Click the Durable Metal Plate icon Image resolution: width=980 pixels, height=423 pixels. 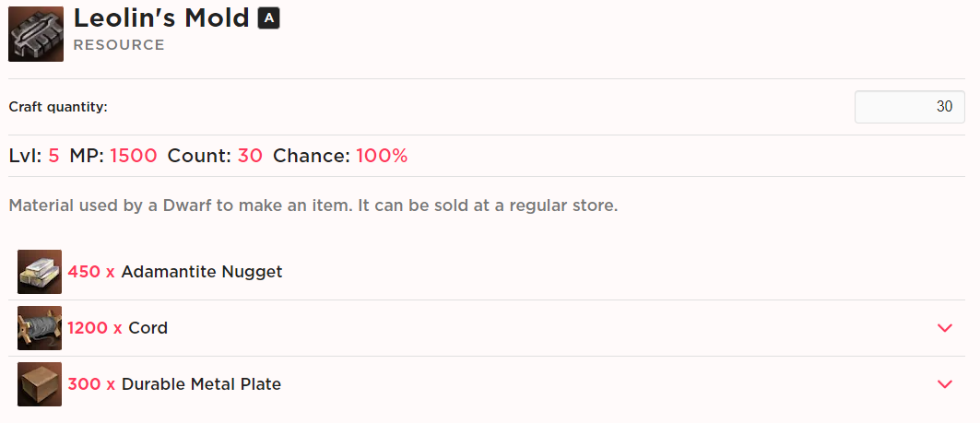click(x=40, y=384)
